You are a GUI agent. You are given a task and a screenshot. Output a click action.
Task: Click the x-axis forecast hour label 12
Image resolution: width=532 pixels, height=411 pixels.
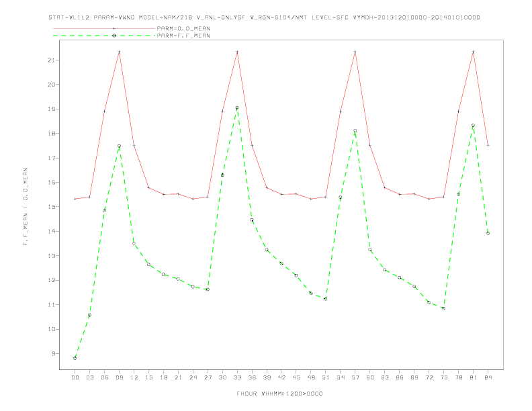(x=134, y=377)
